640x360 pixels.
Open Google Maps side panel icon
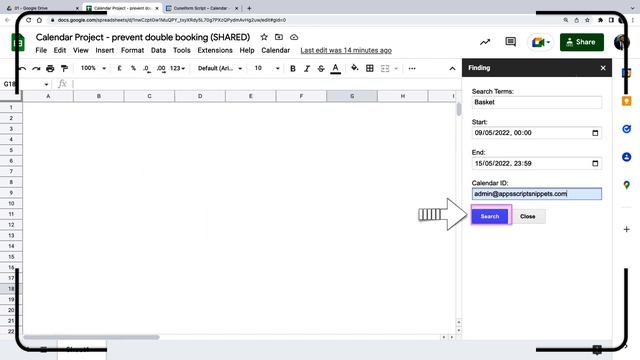tap(627, 185)
